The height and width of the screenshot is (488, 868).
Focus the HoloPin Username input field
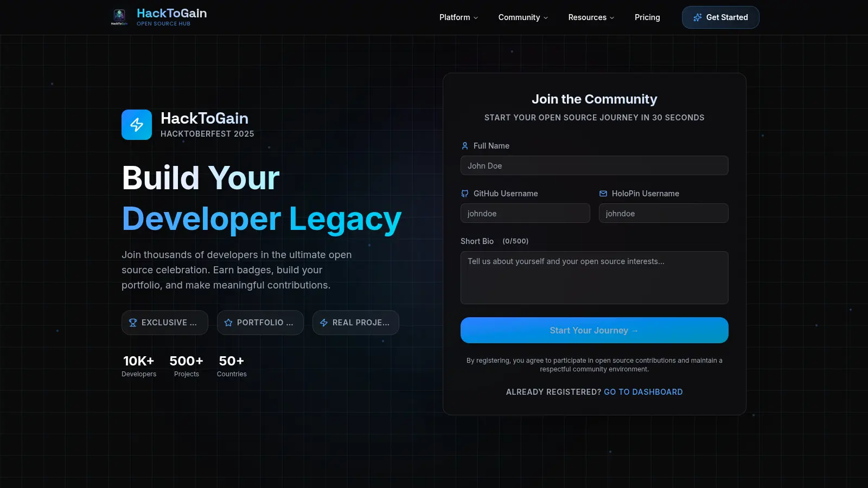point(663,213)
